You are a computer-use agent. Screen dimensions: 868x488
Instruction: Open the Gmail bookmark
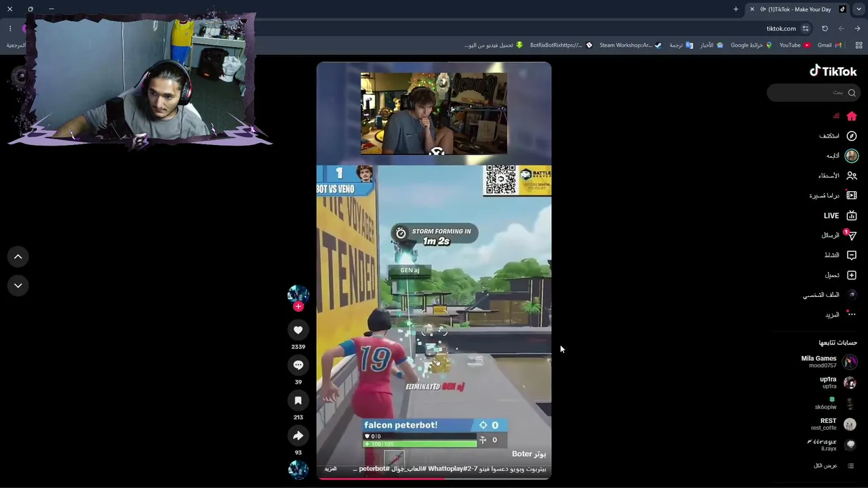pyautogui.click(x=829, y=45)
